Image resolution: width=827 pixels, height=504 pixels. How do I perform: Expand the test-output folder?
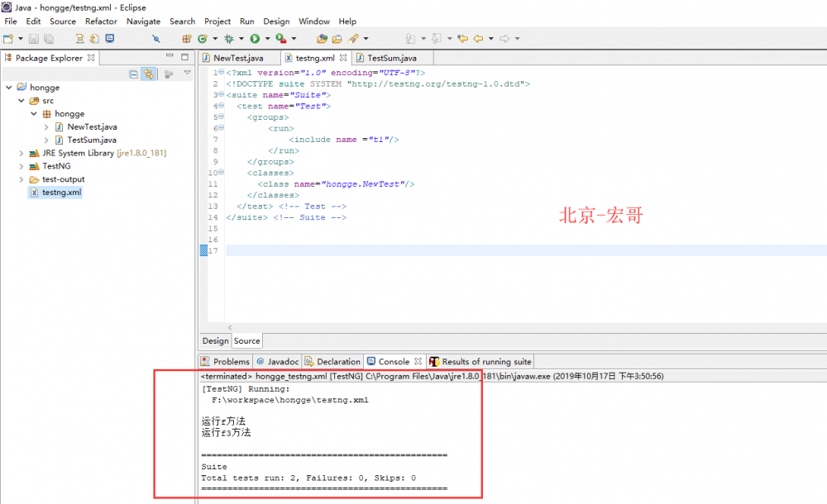click(22, 180)
